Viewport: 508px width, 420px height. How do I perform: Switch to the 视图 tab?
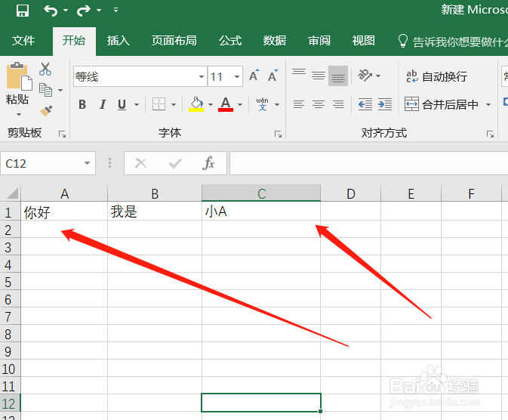(364, 41)
